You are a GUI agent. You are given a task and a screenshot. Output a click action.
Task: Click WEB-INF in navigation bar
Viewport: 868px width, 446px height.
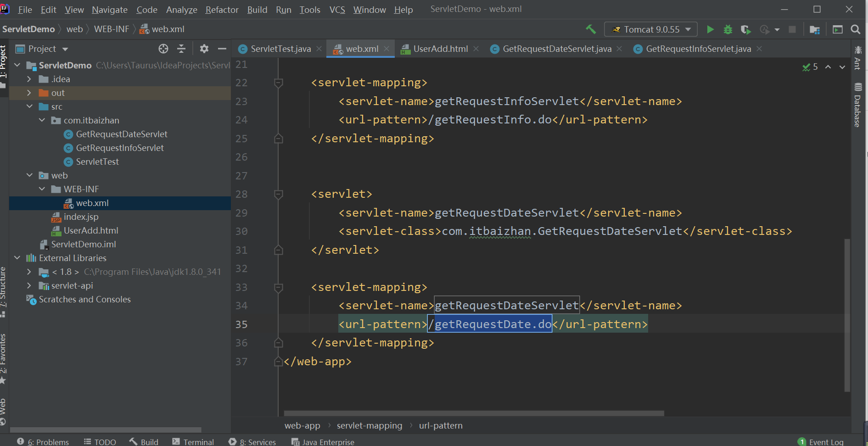[x=111, y=29]
